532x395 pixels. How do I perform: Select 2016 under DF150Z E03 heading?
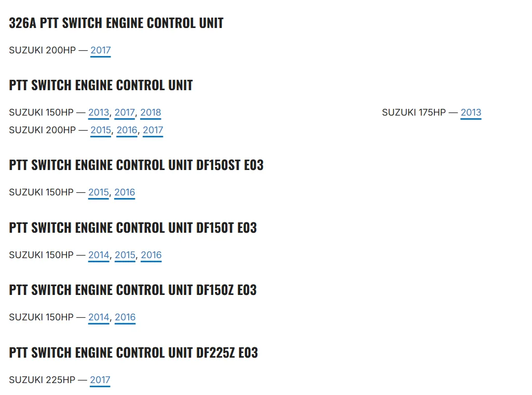pyautogui.click(x=125, y=317)
